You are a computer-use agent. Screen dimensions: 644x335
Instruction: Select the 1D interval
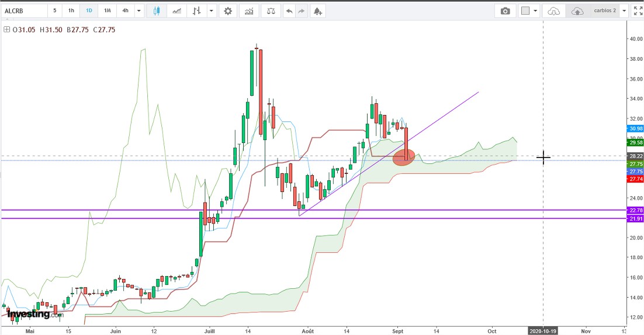[x=89, y=11]
